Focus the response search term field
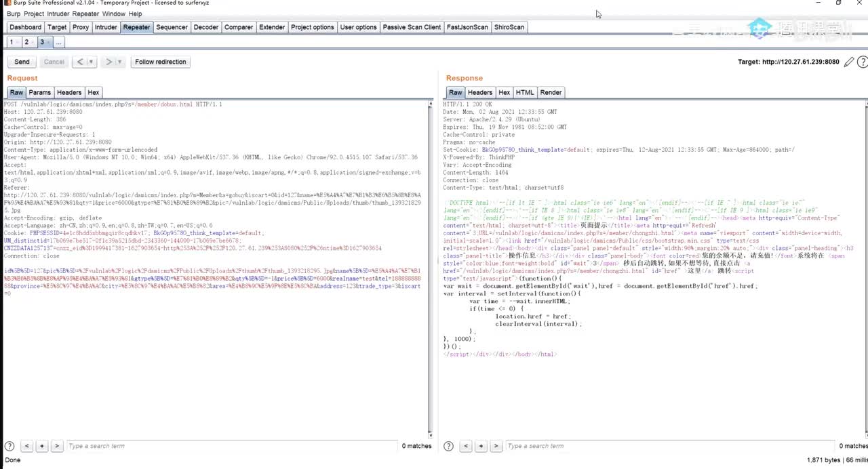 coord(670,446)
